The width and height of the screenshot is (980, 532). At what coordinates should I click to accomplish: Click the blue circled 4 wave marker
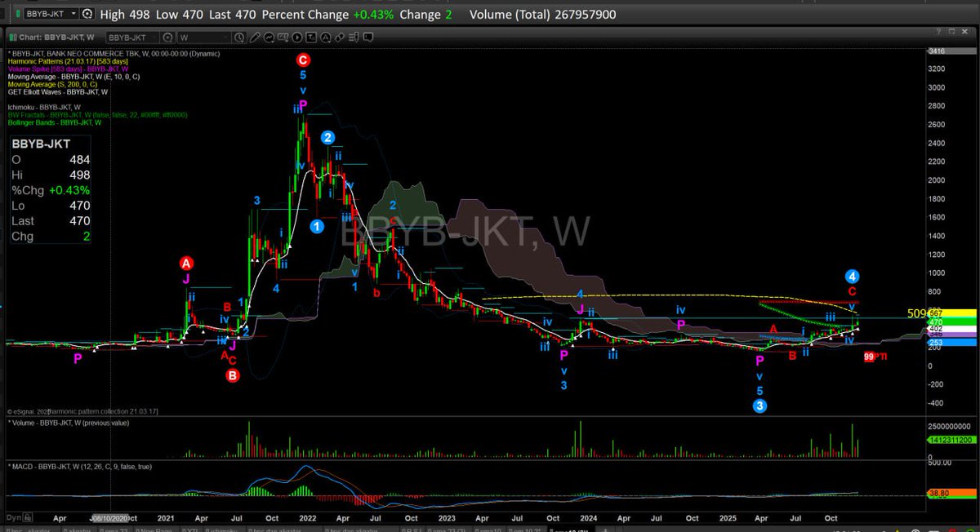click(x=852, y=275)
